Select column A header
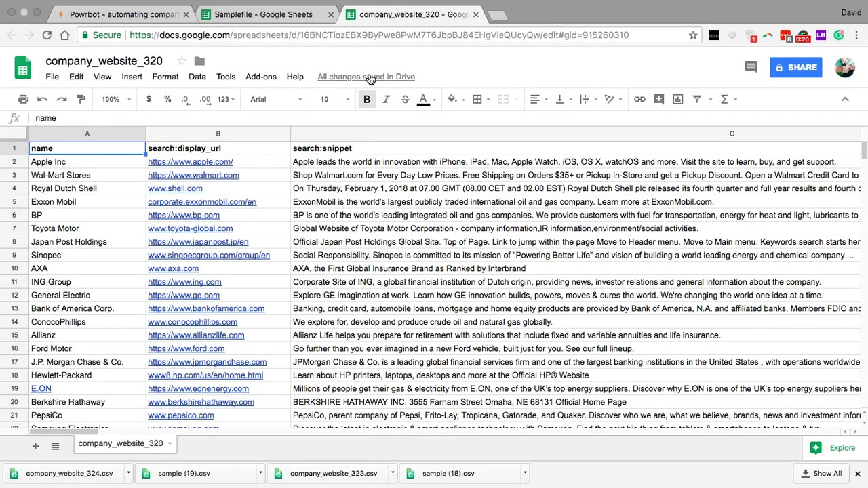 pyautogui.click(x=87, y=134)
